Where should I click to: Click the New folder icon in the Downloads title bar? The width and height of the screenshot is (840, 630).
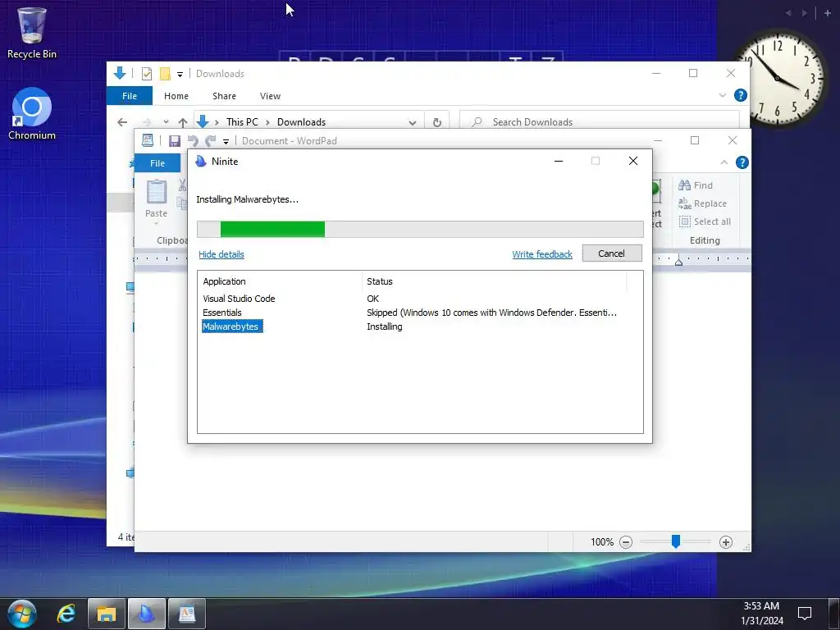click(x=165, y=74)
